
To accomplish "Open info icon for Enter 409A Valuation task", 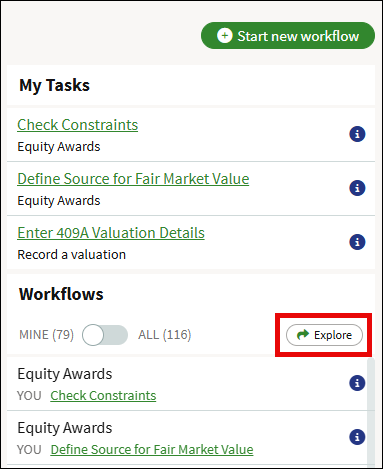I will [x=357, y=242].
